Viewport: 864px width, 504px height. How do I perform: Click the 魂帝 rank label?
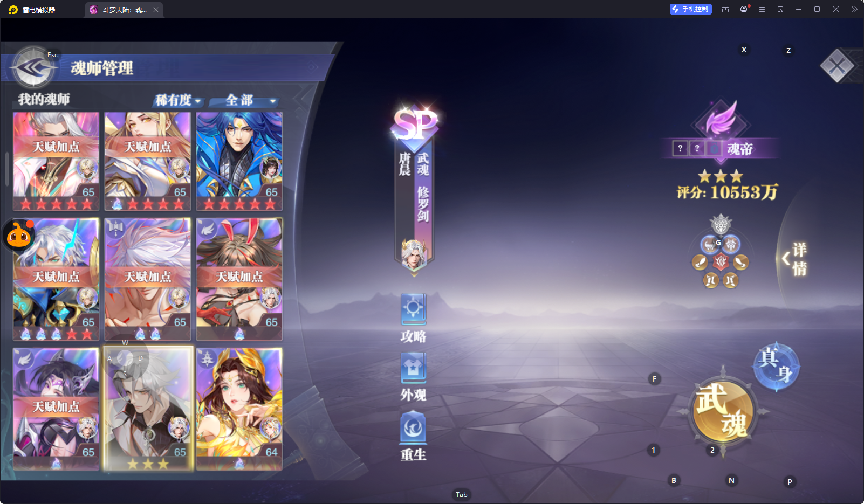click(740, 149)
